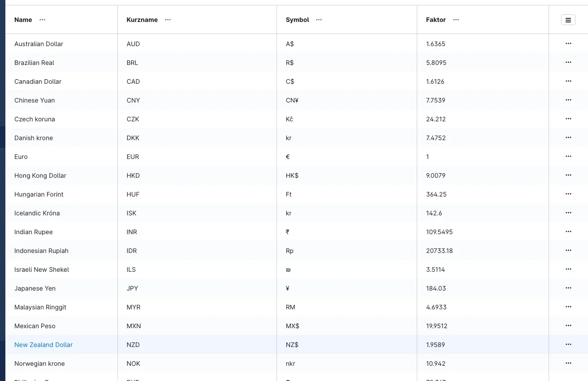The image size is (588, 381).
Task: Open row actions for New Zealand Dollar
Action: point(568,344)
